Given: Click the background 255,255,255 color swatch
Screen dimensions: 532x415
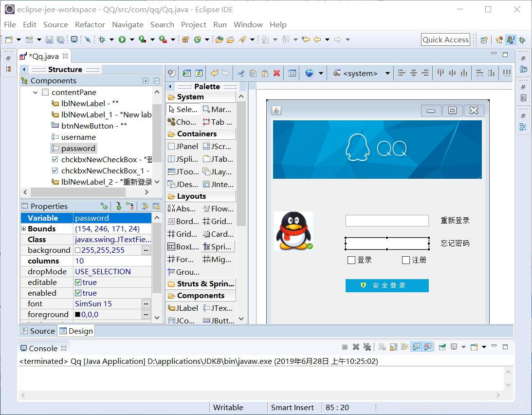Looking at the screenshot, I should [x=78, y=250].
